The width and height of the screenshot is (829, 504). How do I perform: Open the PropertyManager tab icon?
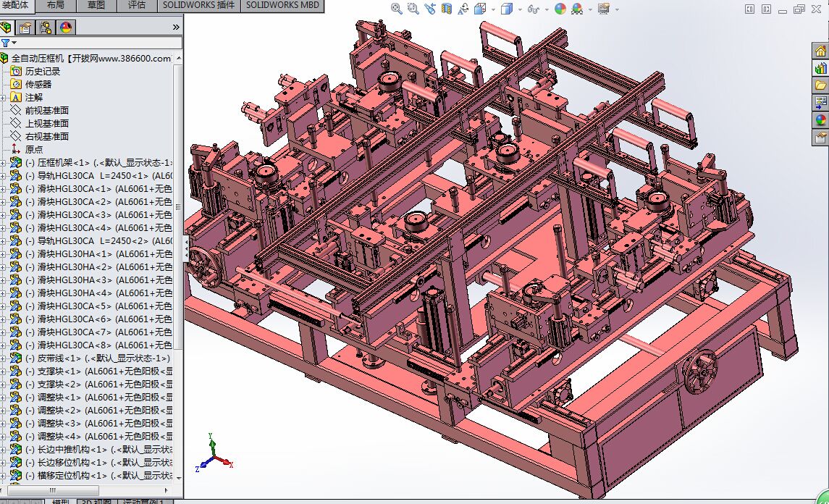point(25,28)
